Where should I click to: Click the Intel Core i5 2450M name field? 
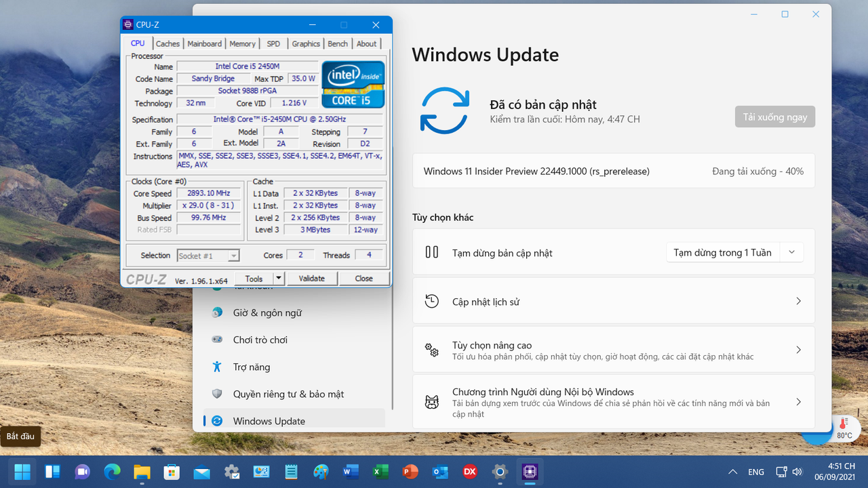point(248,66)
